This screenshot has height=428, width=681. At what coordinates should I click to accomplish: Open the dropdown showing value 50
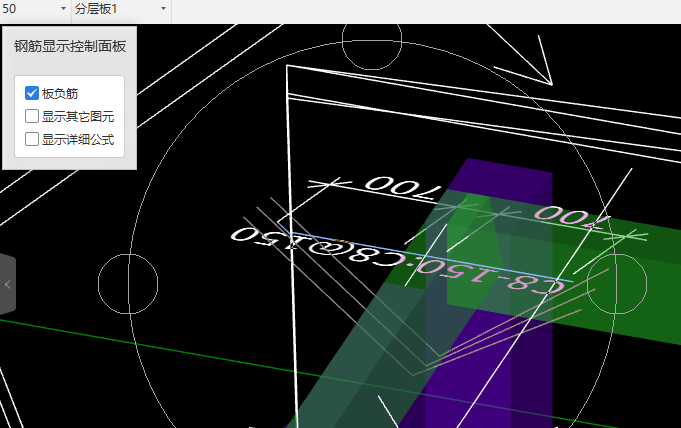[35, 9]
